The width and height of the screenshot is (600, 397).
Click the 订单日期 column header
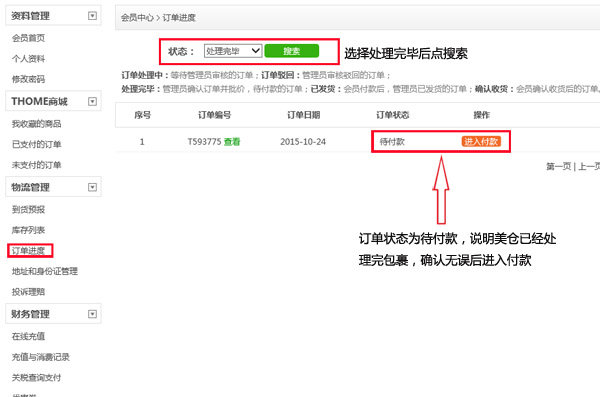303,115
